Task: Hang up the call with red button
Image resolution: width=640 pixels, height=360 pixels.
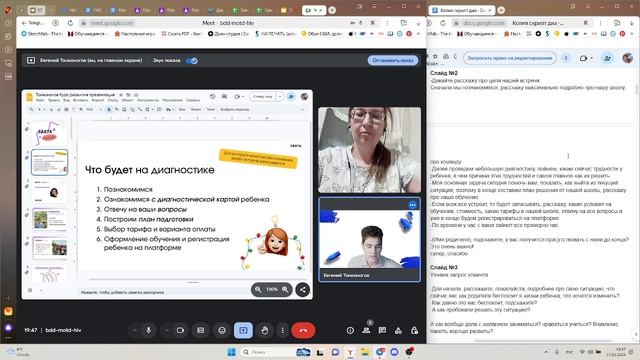Action: coord(303,330)
